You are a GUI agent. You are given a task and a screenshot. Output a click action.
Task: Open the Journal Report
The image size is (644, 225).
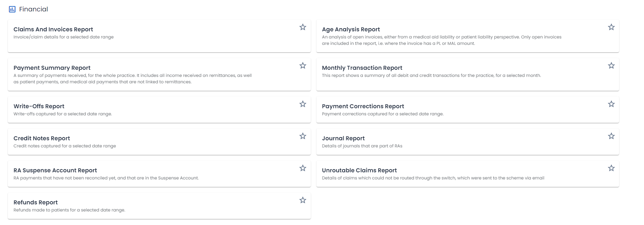click(x=343, y=138)
